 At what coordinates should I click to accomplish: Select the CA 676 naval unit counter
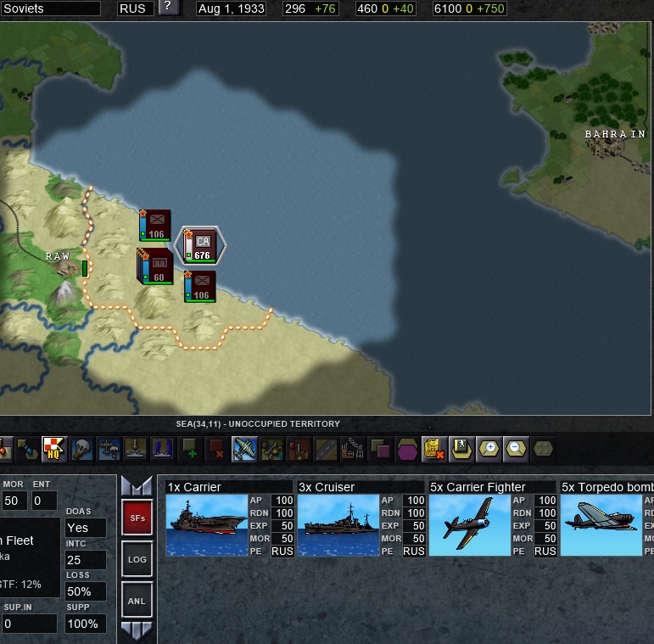(201, 246)
